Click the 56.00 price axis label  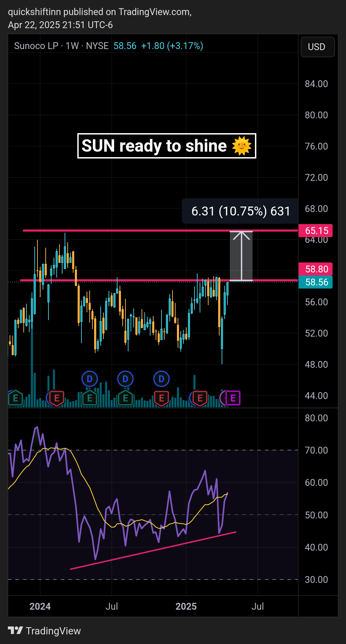(x=316, y=302)
